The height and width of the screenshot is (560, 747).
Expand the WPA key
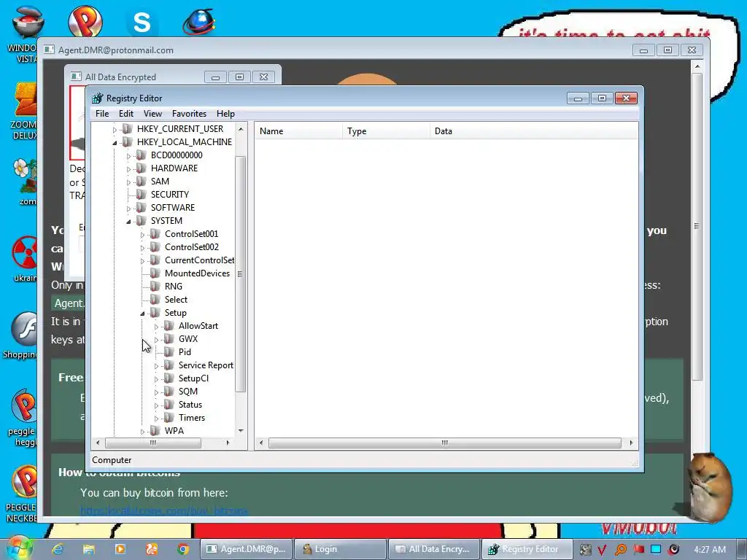pos(142,432)
